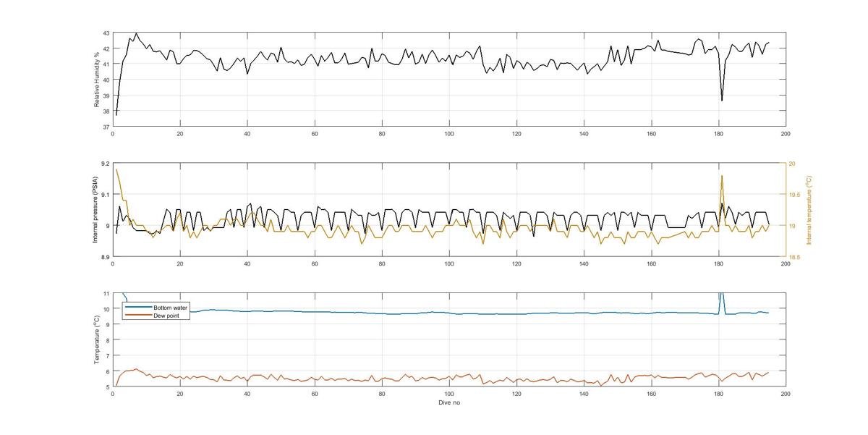Viewport: 868px width, 435px height.
Task: Click the humidity curve's lowest starting point near dive 1
Action: [116, 115]
